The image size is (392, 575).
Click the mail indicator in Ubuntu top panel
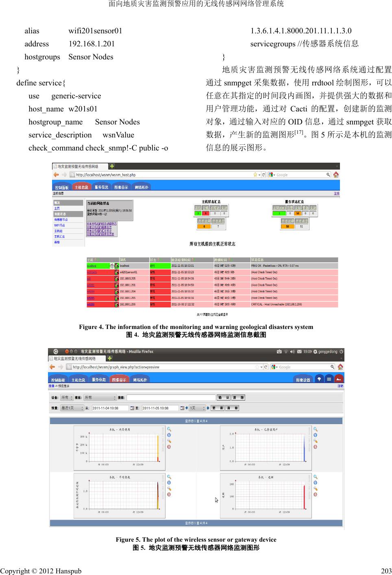pos(299,352)
